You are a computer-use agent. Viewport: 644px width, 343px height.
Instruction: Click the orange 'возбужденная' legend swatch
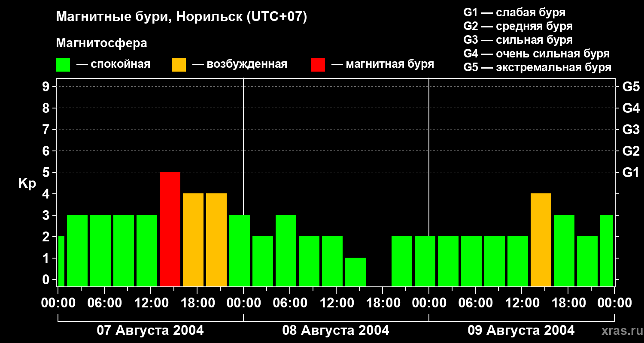pyautogui.click(x=179, y=65)
